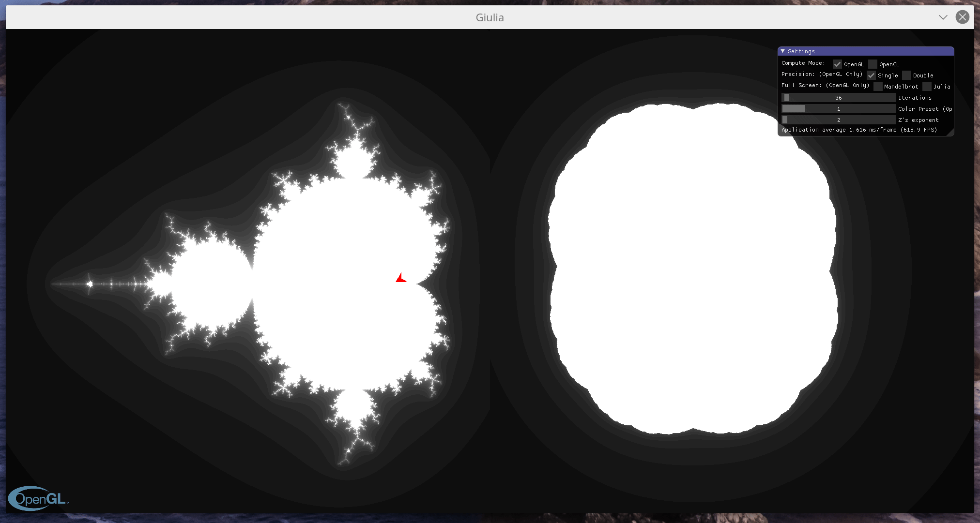
Task: Enable OpenCL compute mode
Action: (x=873, y=64)
